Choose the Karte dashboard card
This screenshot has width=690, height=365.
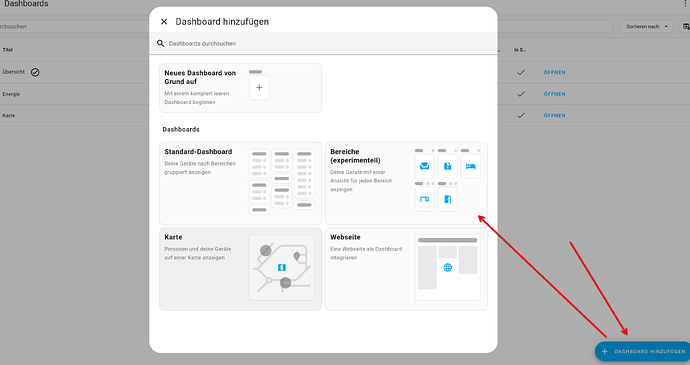coord(240,269)
